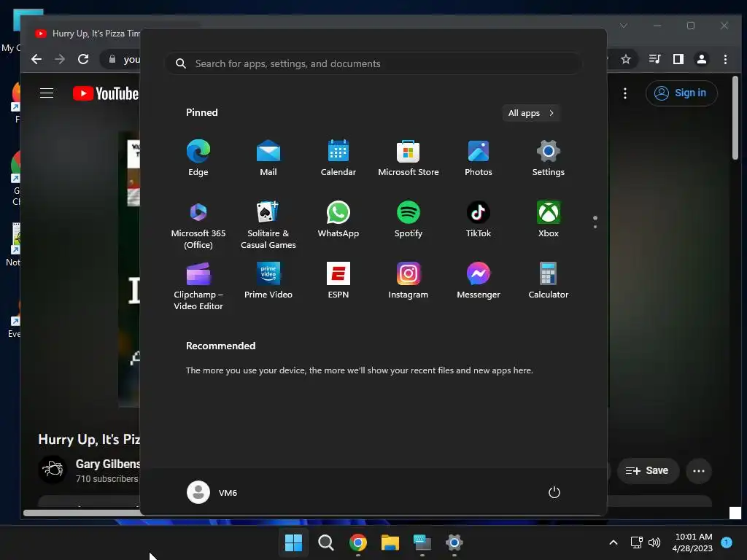This screenshot has height=560, width=747.
Task: Launch the Spotify app
Action: coord(409,219)
